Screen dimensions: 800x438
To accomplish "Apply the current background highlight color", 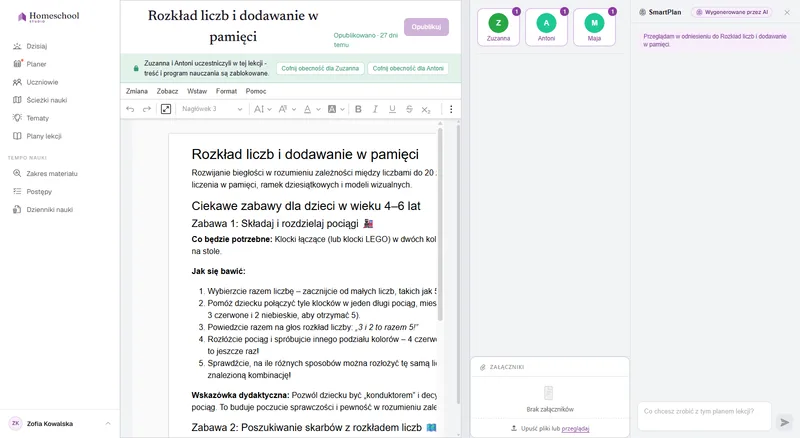I will pyautogui.click(x=332, y=109).
